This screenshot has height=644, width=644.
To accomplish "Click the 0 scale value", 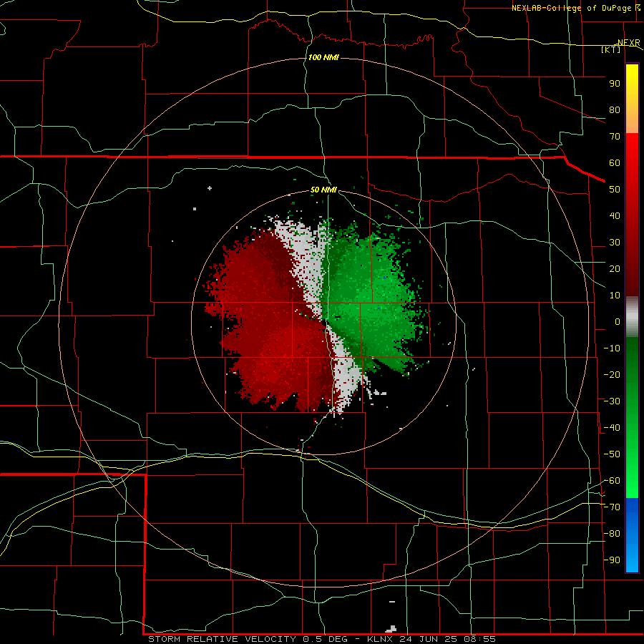I will [x=618, y=322].
